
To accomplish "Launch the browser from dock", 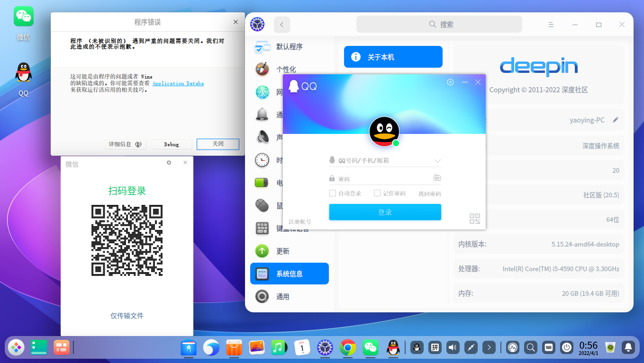I will point(211,348).
